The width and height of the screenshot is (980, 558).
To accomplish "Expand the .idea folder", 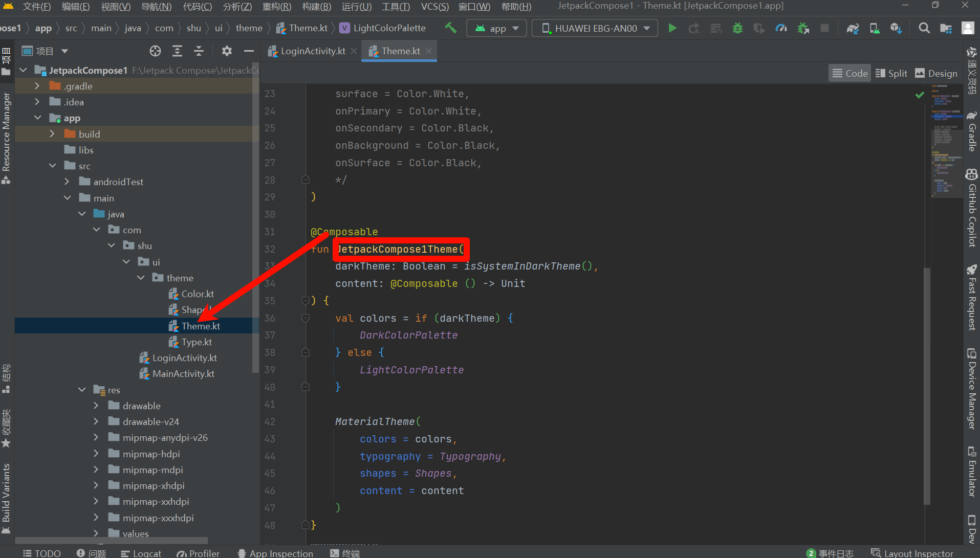I will pyautogui.click(x=37, y=102).
